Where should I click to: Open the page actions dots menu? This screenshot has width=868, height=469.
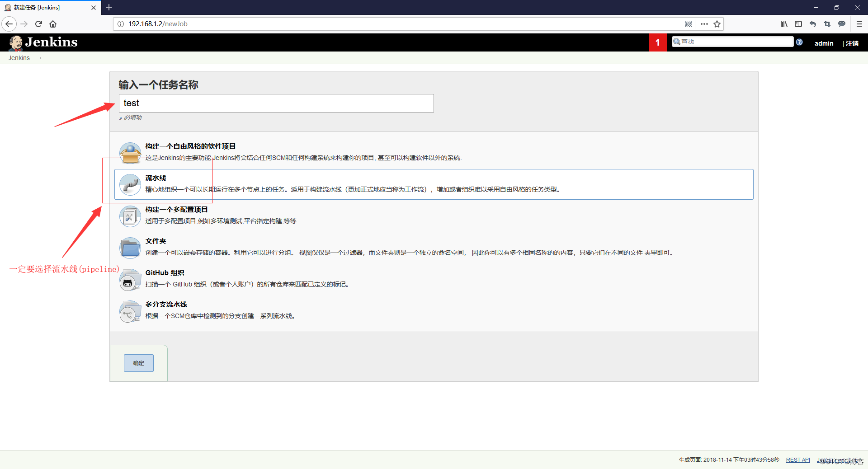pyautogui.click(x=704, y=24)
